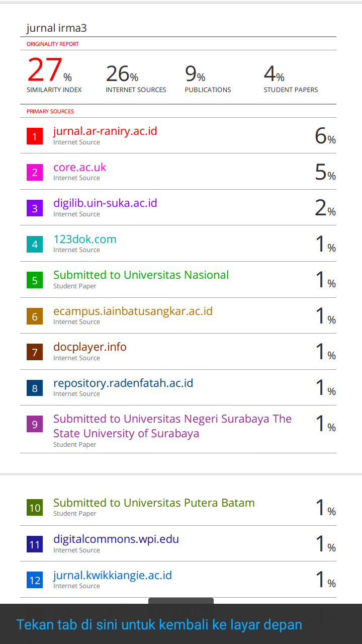The width and height of the screenshot is (362, 644).
Task: Click the red number 1 source badge
Action: [35, 136]
